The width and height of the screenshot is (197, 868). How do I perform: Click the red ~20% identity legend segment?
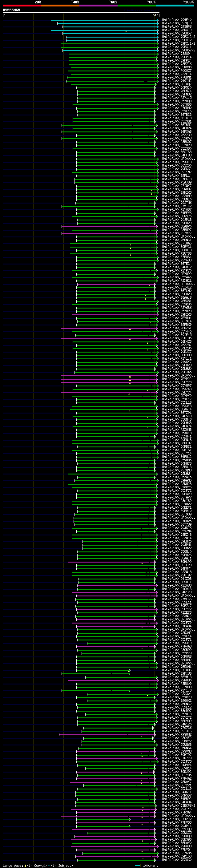pyautogui.click(x=22, y=6)
